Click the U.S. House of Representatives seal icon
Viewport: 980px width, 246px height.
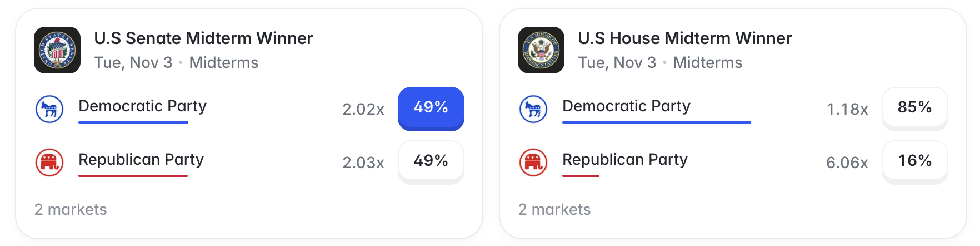click(x=541, y=50)
